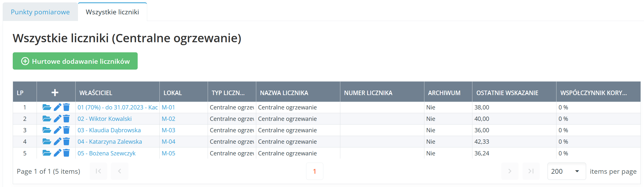644x187 pixels.
Task: Click Hurtowe dodawanie liczników button
Action: point(75,61)
